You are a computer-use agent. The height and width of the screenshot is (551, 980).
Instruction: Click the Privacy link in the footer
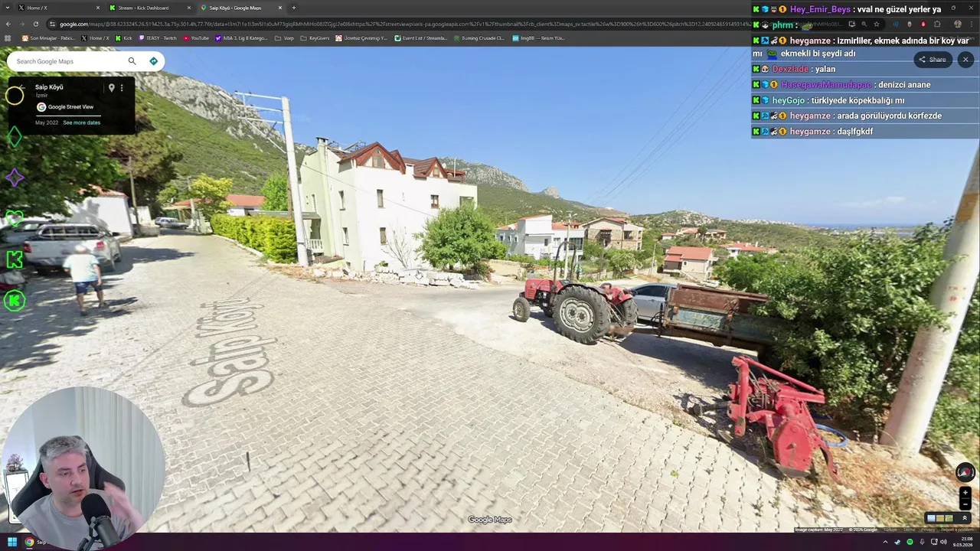pyautogui.click(x=928, y=530)
